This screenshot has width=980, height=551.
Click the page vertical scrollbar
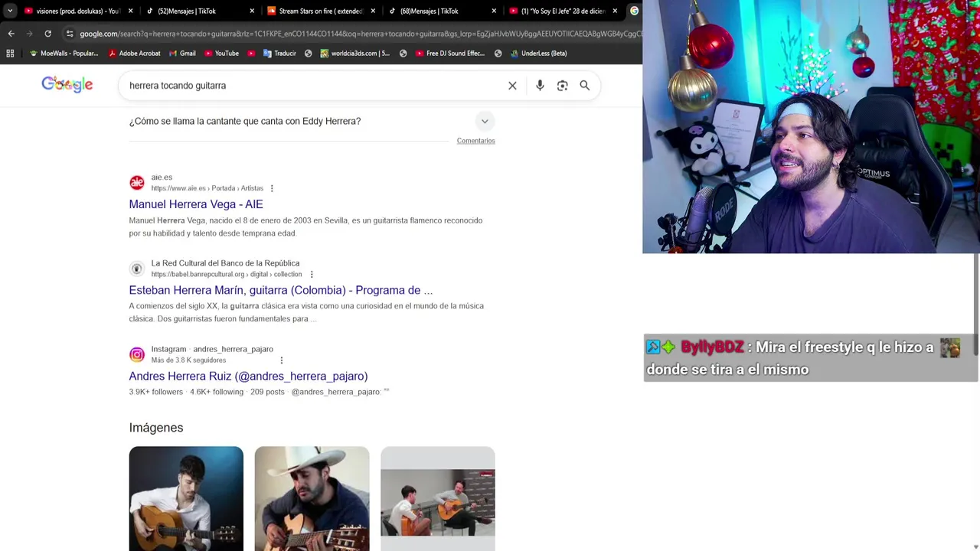976,304
